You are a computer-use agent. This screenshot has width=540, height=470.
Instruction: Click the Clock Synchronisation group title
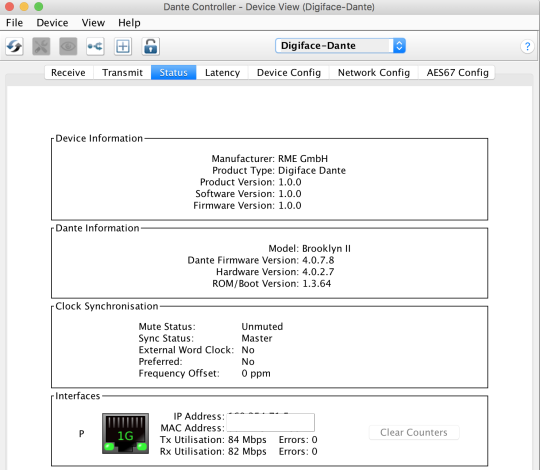(107, 306)
